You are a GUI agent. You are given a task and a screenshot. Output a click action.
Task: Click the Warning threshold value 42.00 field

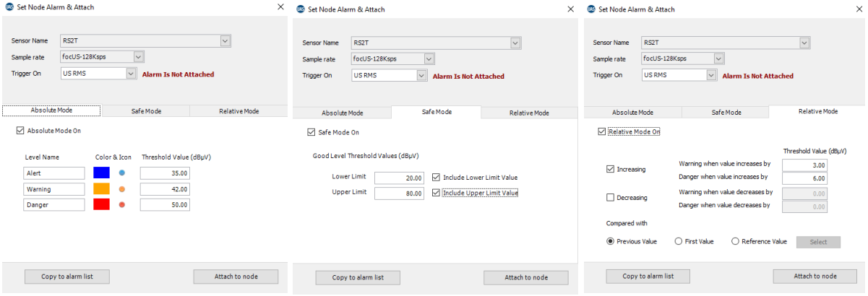[165, 189]
